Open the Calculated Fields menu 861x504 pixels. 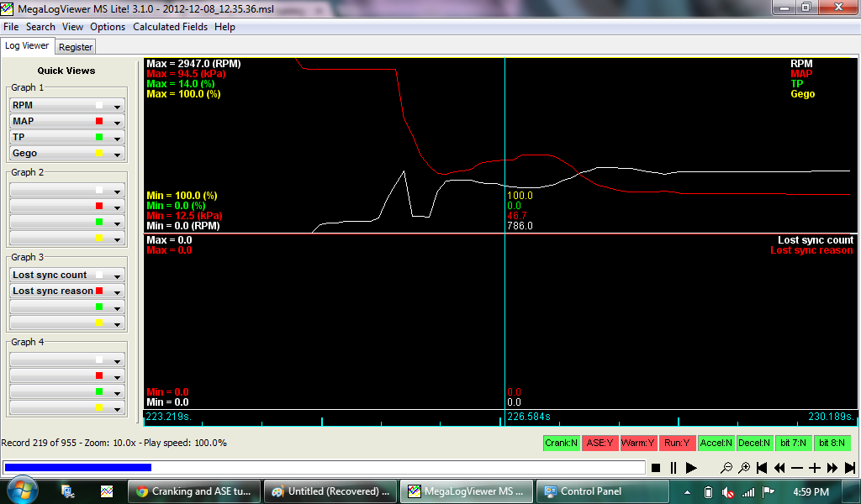coord(170,27)
